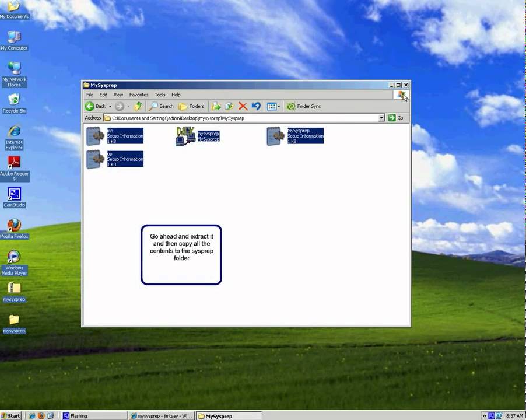This screenshot has width=526, height=420.
Task: Expand the Address bar dropdown arrow
Action: 381,118
